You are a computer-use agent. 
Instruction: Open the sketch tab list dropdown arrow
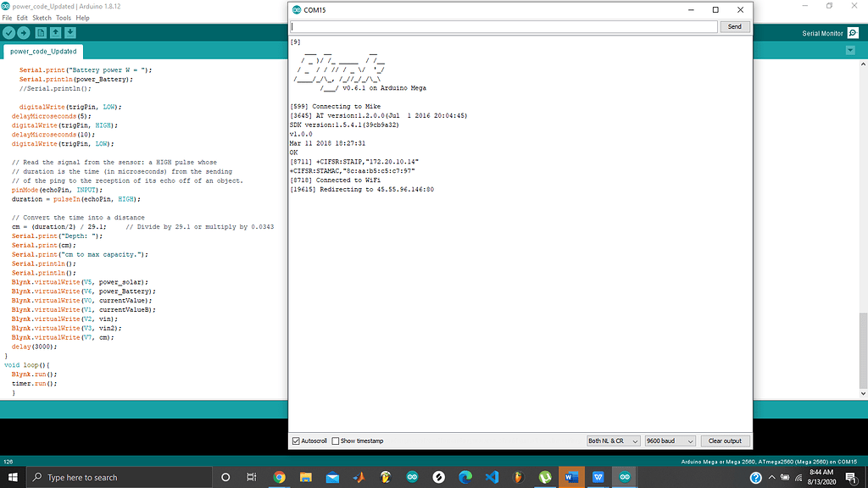pyautogui.click(x=850, y=50)
